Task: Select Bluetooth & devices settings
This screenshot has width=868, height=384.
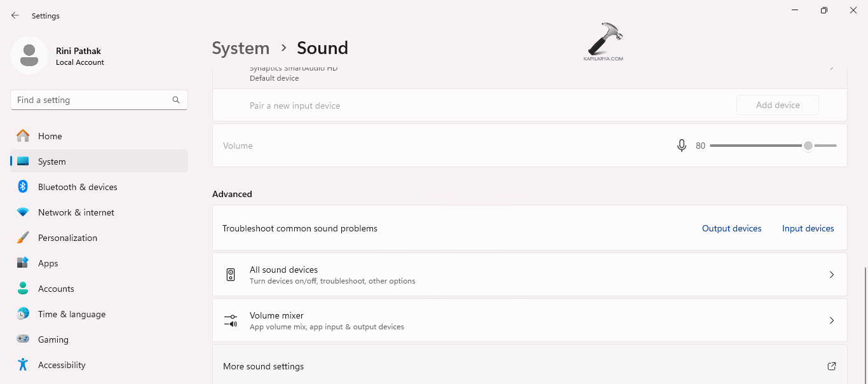Action: pyautogui.click(x=78, y=186)
